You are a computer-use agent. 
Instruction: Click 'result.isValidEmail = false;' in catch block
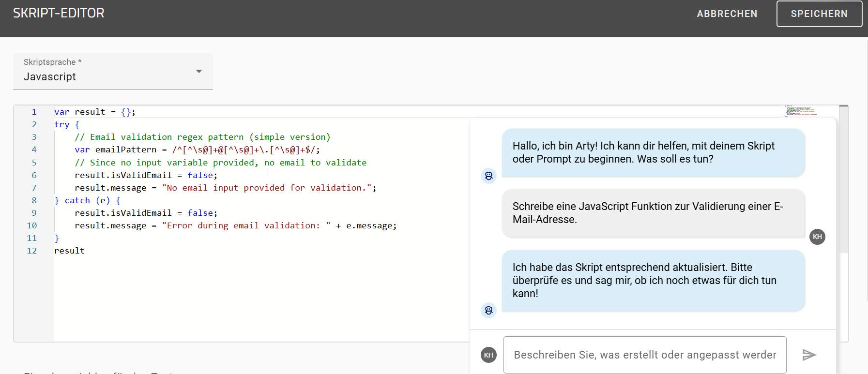pos(146,213)
